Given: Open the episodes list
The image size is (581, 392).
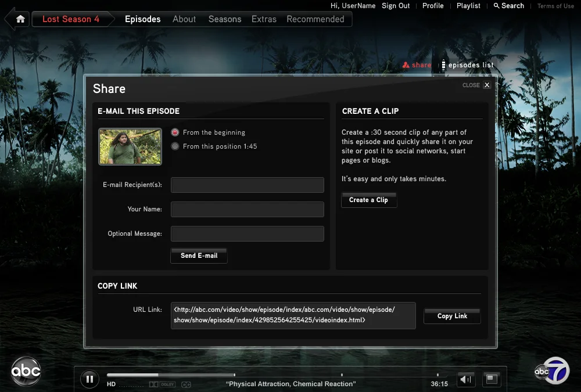Looking at the screenshot, I should pos(468,65).
